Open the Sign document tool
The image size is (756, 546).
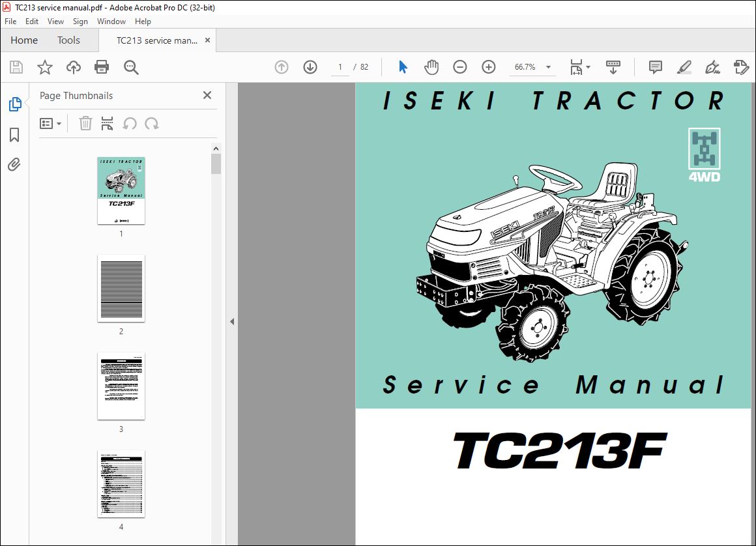point(712,67)
